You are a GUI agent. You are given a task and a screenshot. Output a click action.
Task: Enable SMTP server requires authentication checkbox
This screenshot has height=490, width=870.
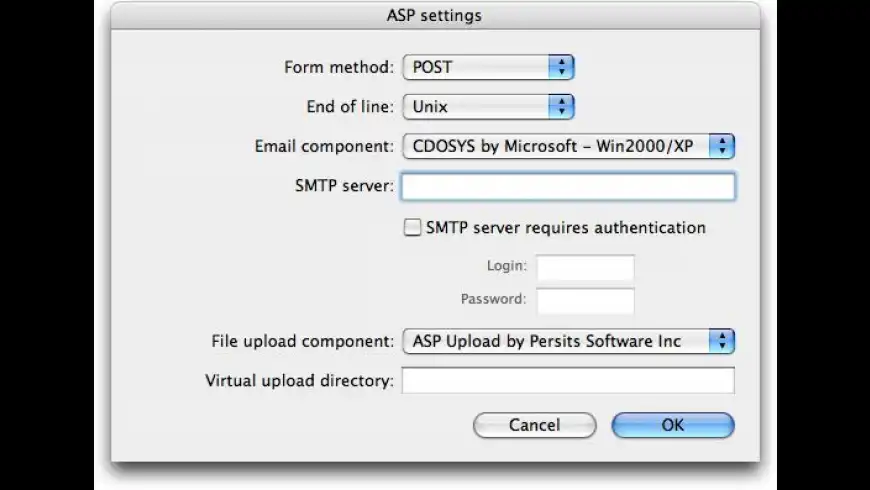(412, 228)
